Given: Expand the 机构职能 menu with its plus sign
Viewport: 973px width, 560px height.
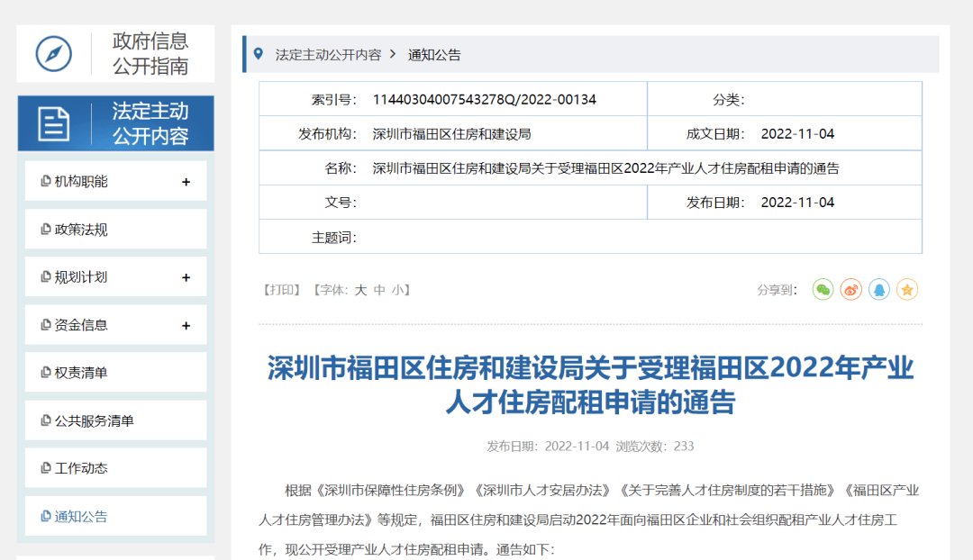Looking at the screenshot, I should 186,182.
